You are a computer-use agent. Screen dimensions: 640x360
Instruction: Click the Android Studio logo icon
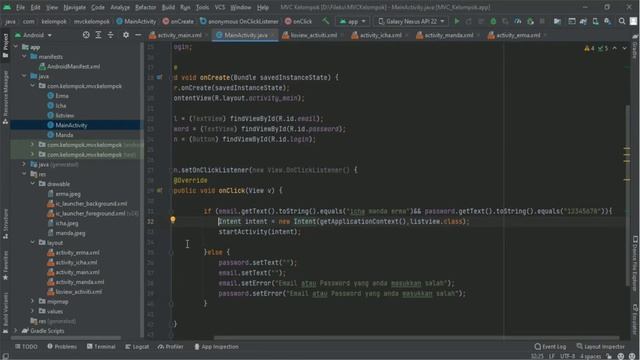7,7
